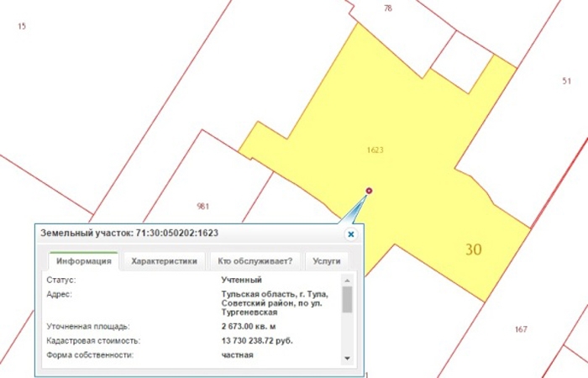
Task: Click the popup scrollbar down arrow
Action: 347,358
